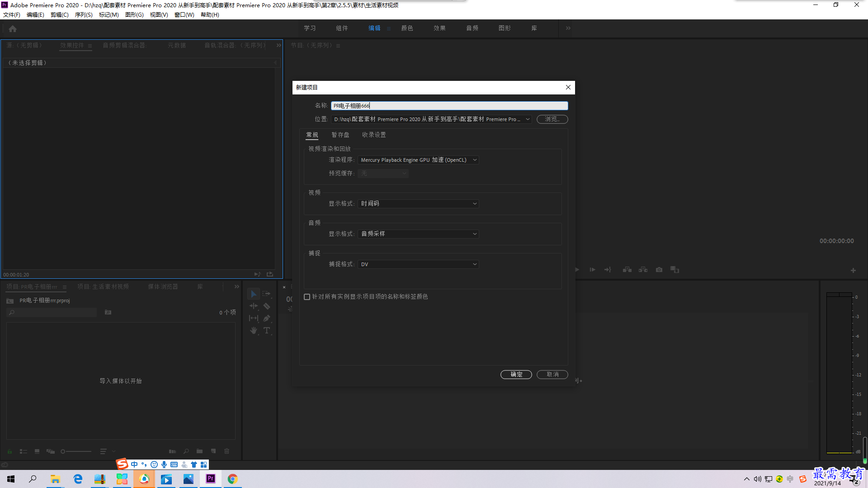
Task: Select the Type tool
Action: [x=267, y=330]
